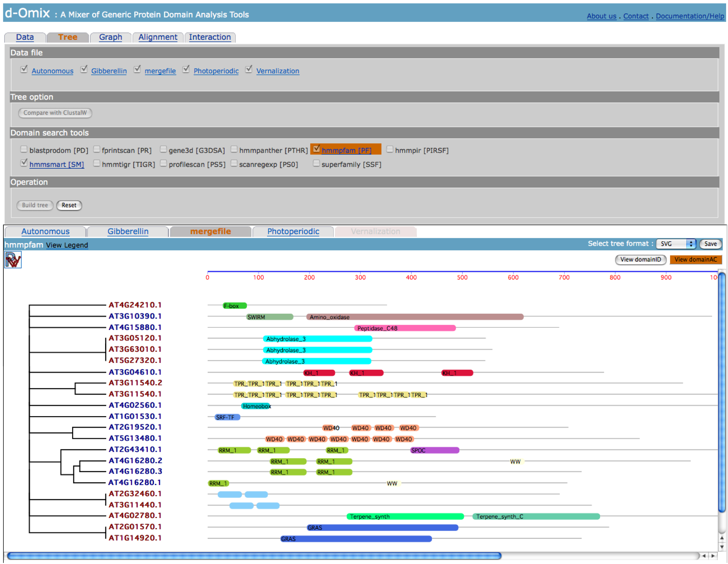The width and height of the screenshot is (728, 564).
Task: Click the SRF-TF domain block
Action: 227,417
